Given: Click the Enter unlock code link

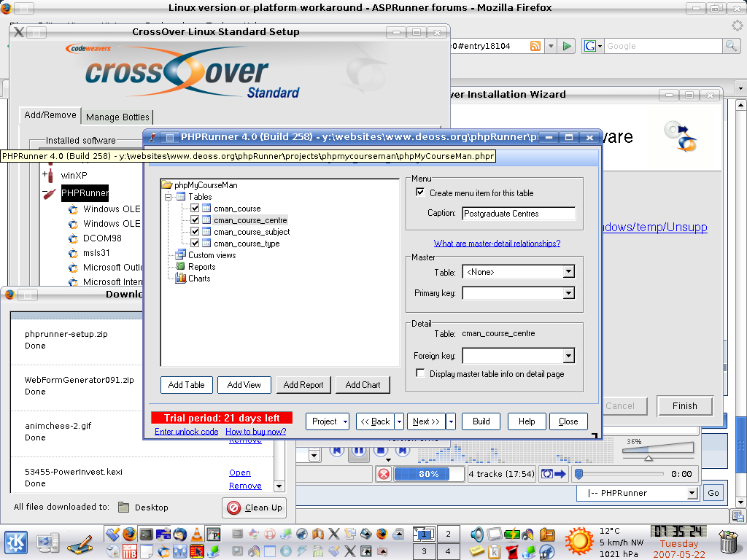Looking at the screenshot, I should pos(186,432).
